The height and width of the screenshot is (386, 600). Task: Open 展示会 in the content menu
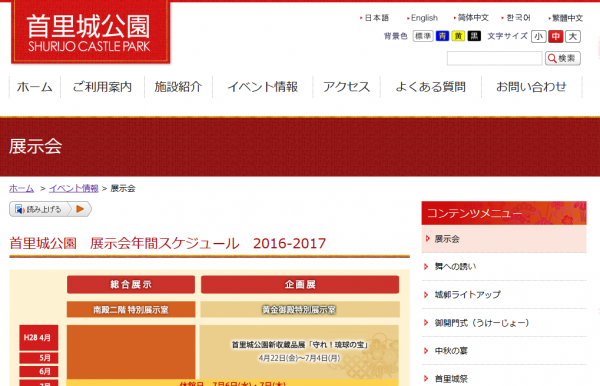[x=504, y=239]
